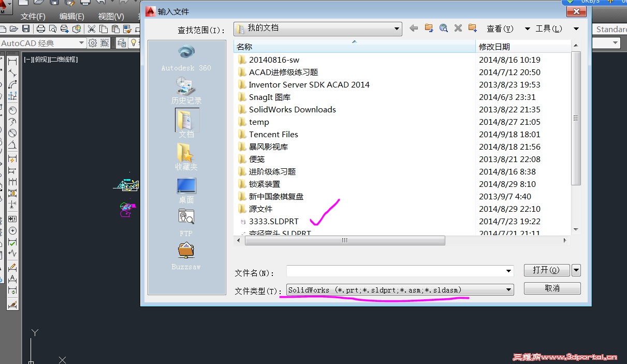Go back using the dialog's back arrow

click(x=414, y=28)
